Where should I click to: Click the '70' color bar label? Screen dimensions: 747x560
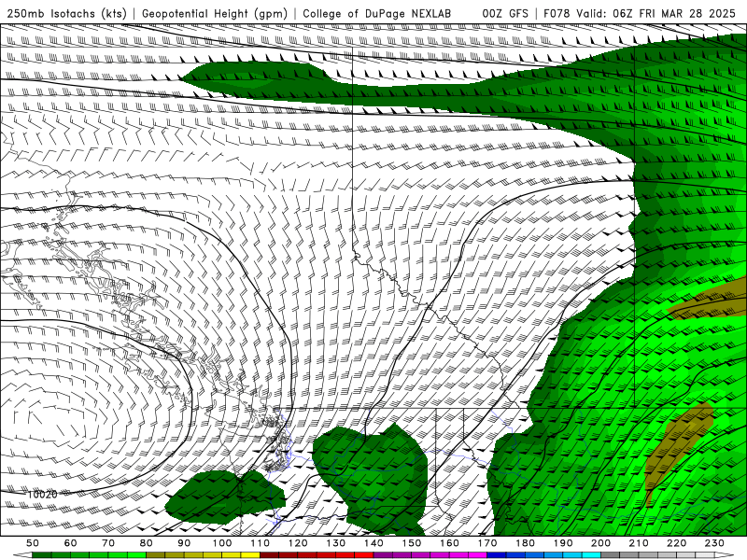click(108, 543)
